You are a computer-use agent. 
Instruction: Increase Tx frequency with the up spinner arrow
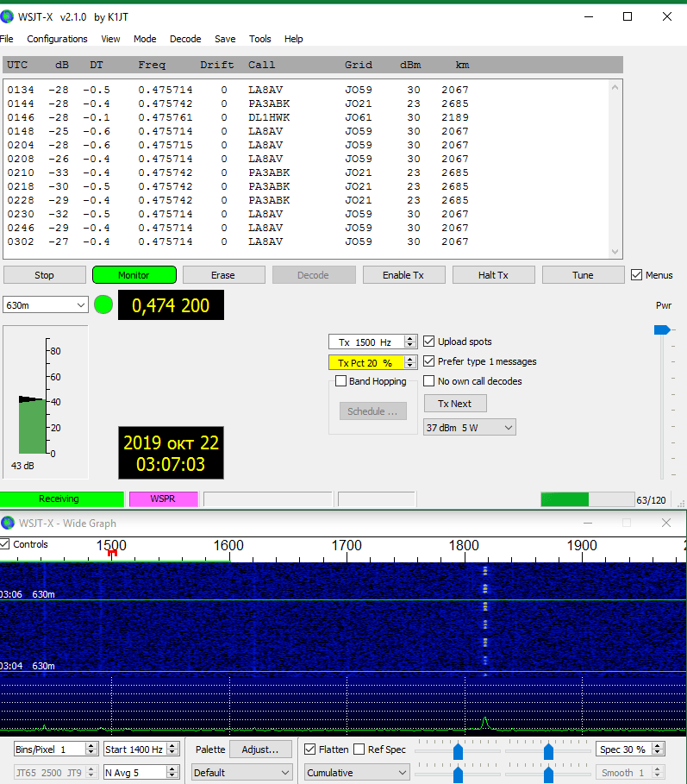(410, 339)
